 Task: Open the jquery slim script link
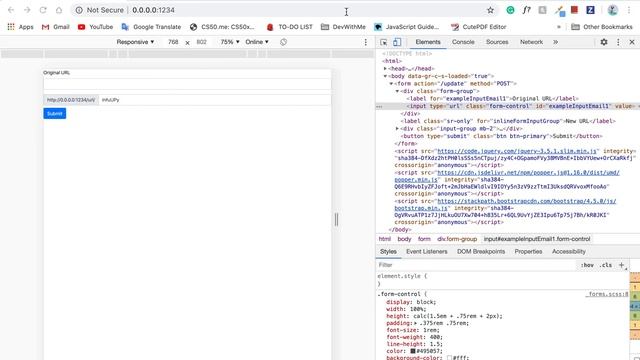[x=517, y=151]
